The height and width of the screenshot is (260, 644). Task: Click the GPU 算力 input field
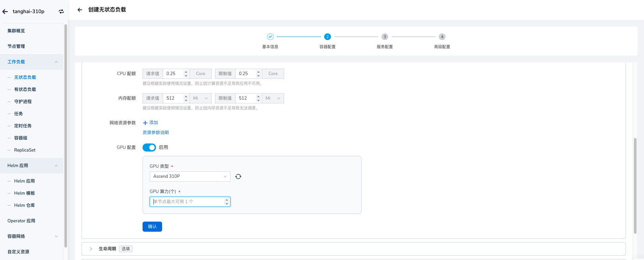(187, 202)
